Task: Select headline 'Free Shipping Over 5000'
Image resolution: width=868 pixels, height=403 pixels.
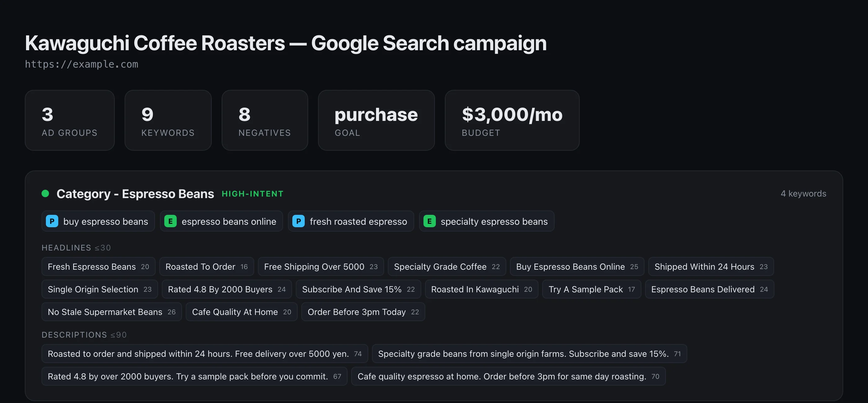Action: point(321,267)
